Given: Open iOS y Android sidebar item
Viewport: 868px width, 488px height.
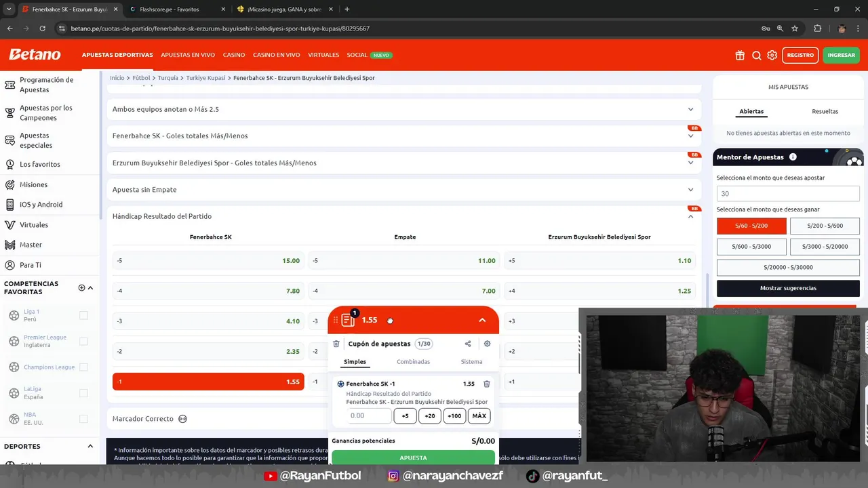Looking at the screenshot, I should [41, 204].
